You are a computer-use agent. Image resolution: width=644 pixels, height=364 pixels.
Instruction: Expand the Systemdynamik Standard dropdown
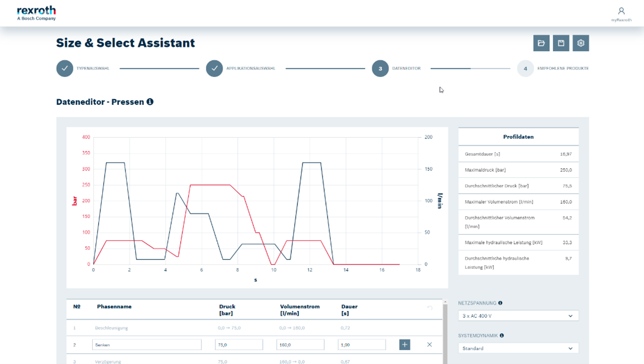click(518, 348)
